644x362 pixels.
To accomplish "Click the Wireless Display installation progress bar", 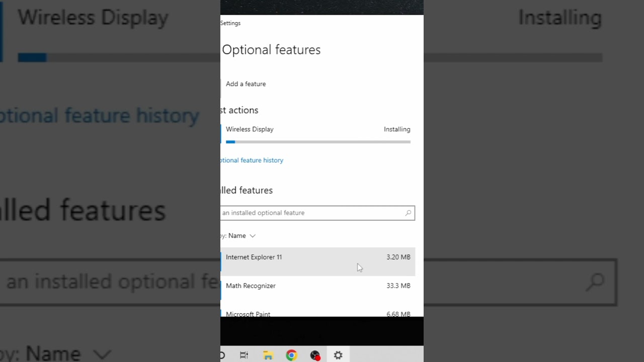I will (318, 142).
